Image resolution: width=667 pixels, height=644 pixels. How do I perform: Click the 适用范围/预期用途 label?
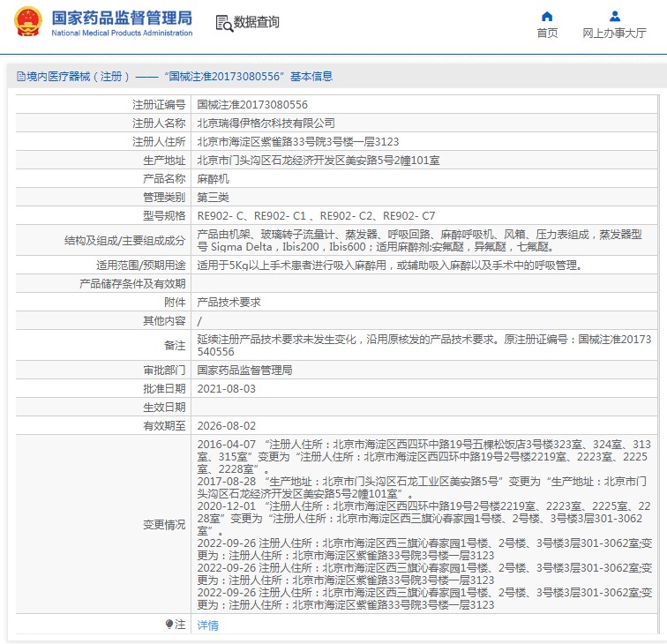tap(141, 266)
